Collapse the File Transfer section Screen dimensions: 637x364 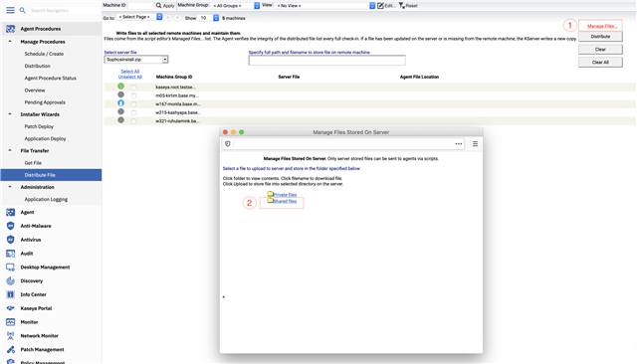pyautogui.click(x=10, y=150)
